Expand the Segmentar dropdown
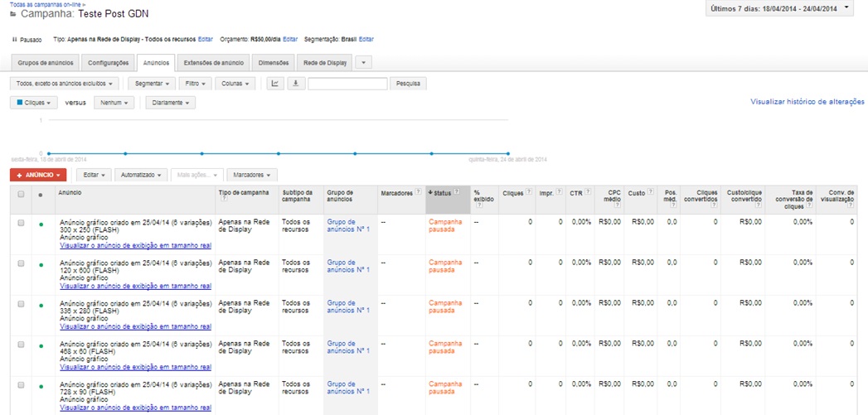This screenshot has width=868, height=415. pos(152,84)
